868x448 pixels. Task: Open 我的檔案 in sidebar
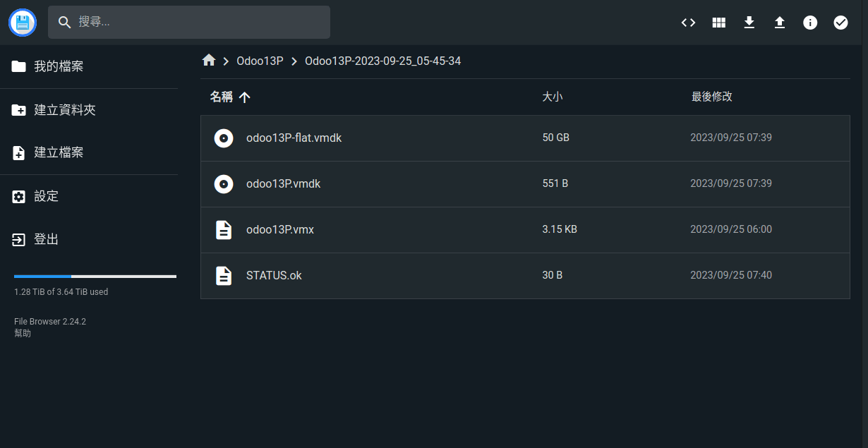[x=59, y=66]
